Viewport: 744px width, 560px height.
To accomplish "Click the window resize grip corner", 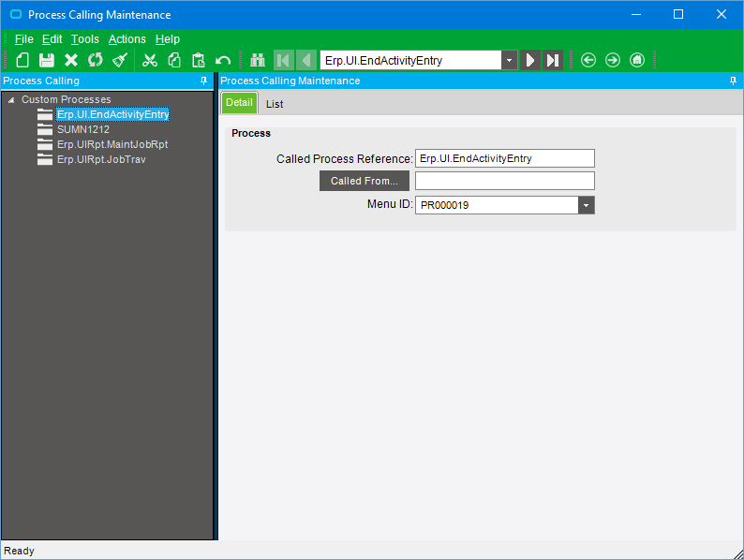I will 737,553.
